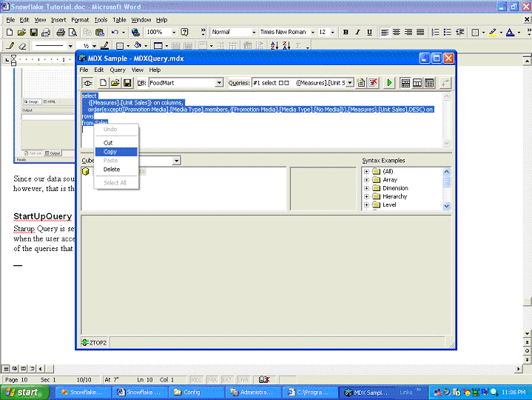The image size is (532, 400).
Task: Create a new query file in MDX Sample
Action: coord(103,83)
